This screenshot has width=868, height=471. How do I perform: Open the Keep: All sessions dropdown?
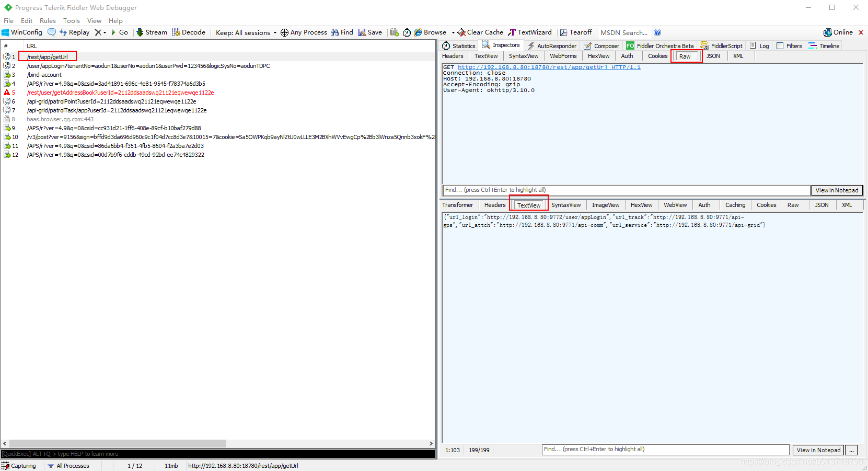click(x=246, y=32)
